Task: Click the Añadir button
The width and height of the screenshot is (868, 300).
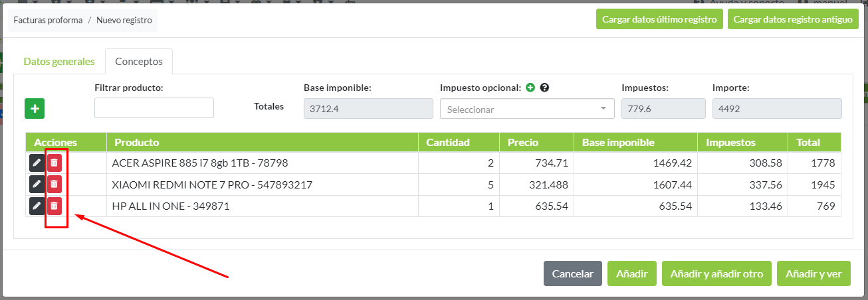Action: click(631, 273)
